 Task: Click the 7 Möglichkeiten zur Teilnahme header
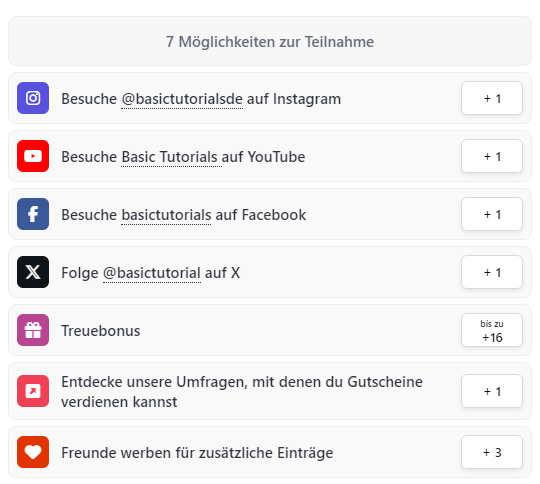[270, 41]
